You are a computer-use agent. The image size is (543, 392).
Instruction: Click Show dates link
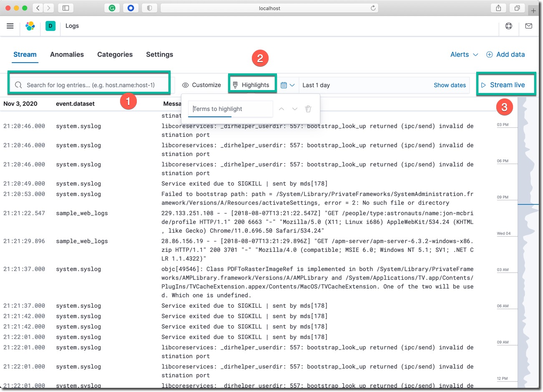pos(450,85)
